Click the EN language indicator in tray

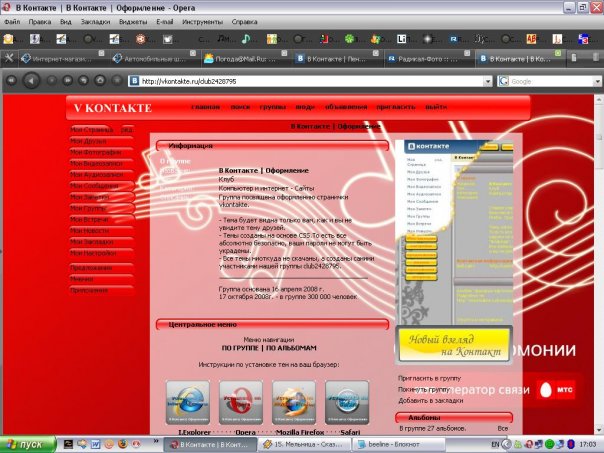(495, 445)
